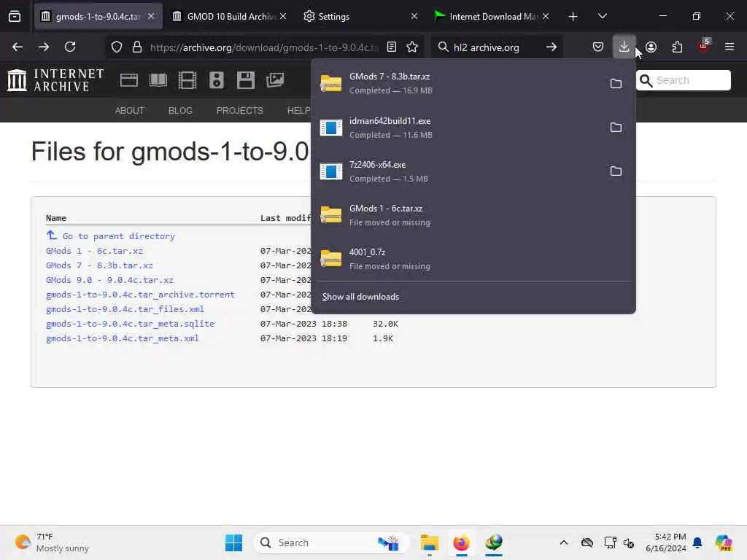Open Save to Pocket icon
Viewport: 747px width, 560px height.
pyautogui.click(x=598, y=47)
